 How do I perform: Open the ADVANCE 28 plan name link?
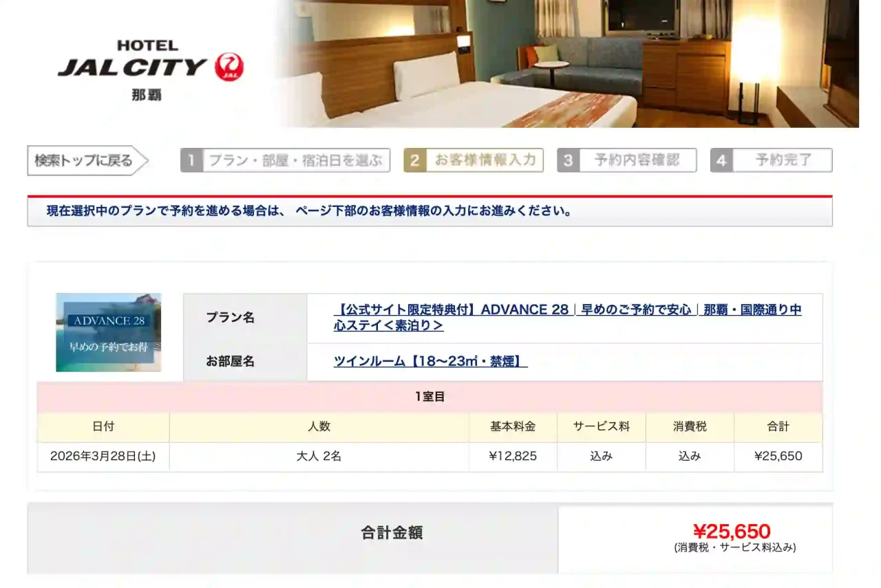567,318
